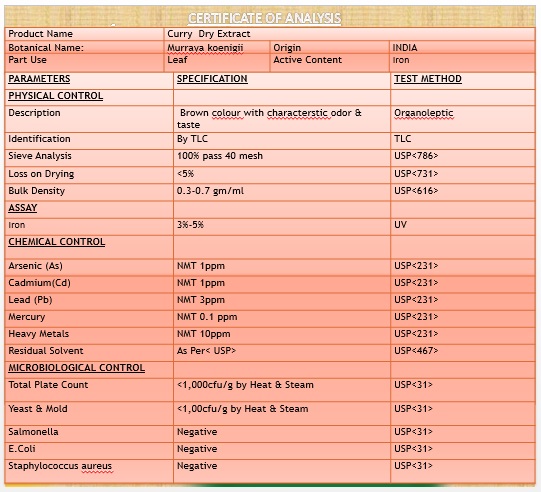This screenshot has height=492, width=541.
Task: Select the USP<467> residual solvent method
Action: tap(416, 351)
